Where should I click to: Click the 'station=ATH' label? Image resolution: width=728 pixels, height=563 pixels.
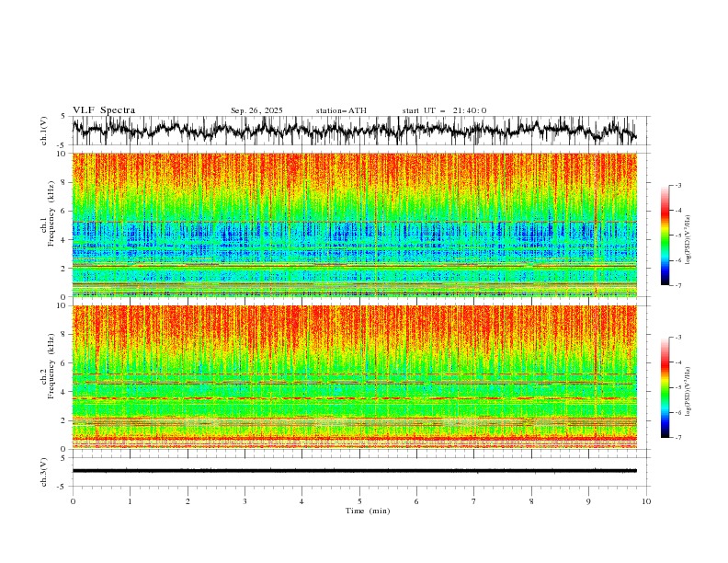[x=341, y=110]
